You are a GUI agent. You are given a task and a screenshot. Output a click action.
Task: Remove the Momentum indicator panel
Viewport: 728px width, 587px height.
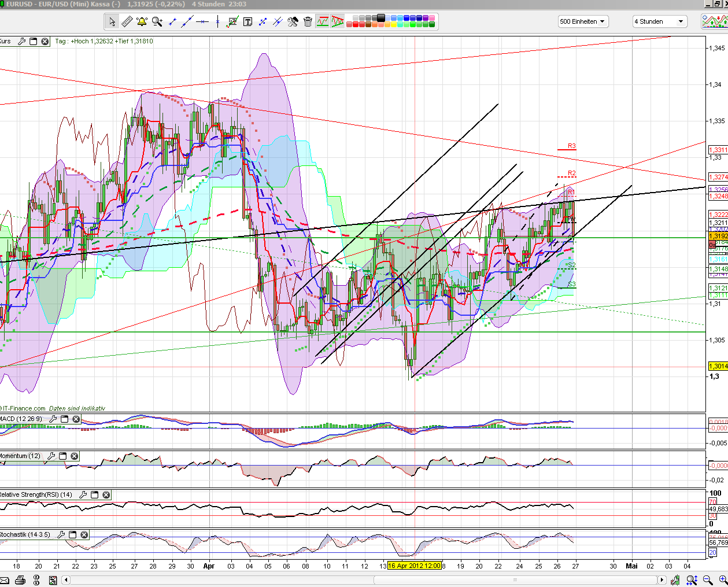[x=75, y=456]
